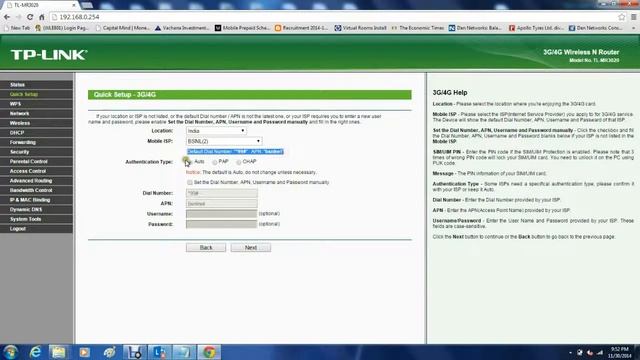The image size is (640, 360).
Task: Click Logout in sidebar menu
Action: tap(36, 229)
